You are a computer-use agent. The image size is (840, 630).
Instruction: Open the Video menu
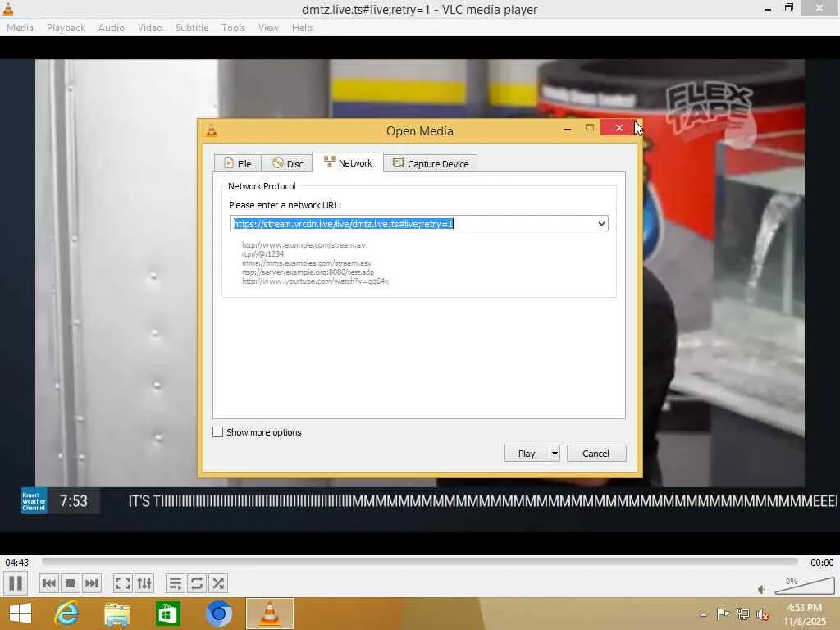coord(149,27)
